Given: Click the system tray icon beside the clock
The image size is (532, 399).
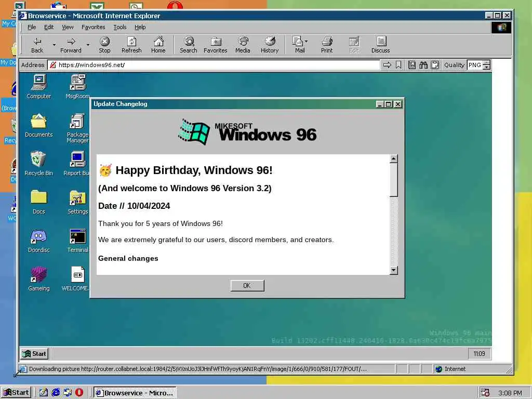Looking at the screenshot, I should coord(485,393).
